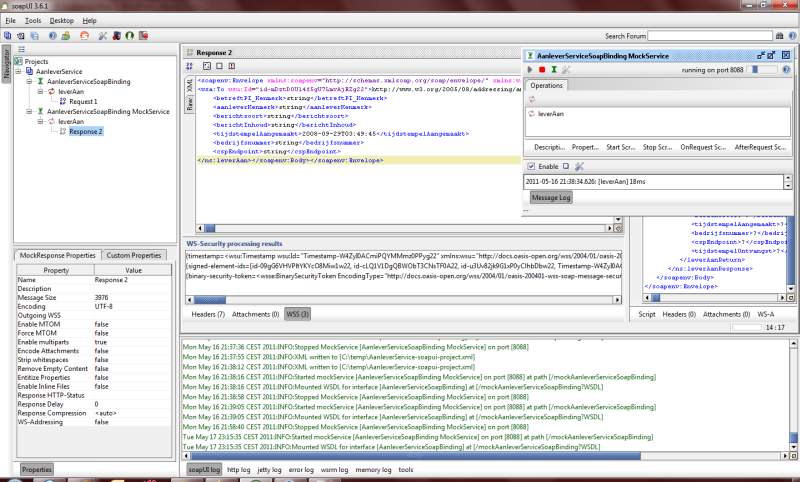Collapse leverAan under AanleverServiceSoapBinding
The width and height of the screenshot is (800, 482).
pyautogui.click(x=39, y=92)
